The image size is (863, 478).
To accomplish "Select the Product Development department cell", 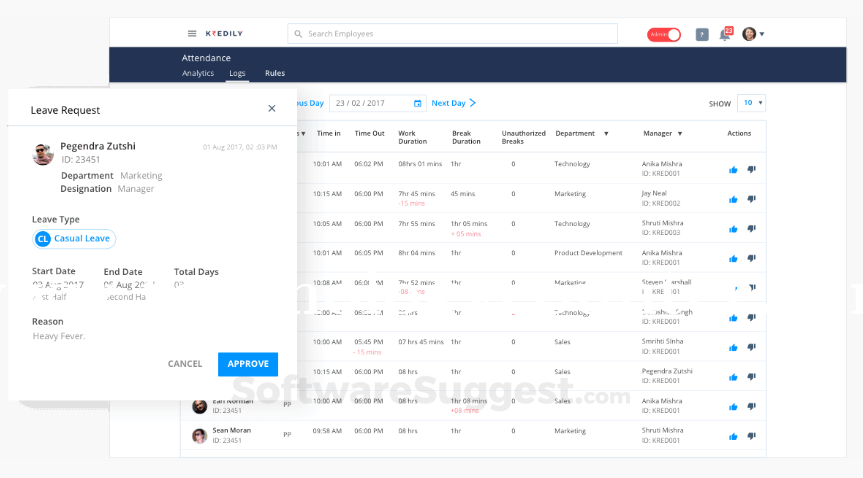I will (x=588, y=253).
